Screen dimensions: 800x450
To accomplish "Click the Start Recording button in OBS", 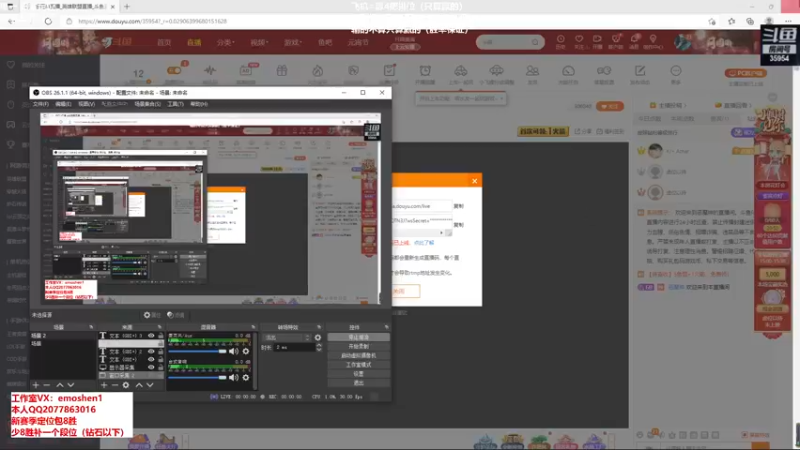I will 359,346.
